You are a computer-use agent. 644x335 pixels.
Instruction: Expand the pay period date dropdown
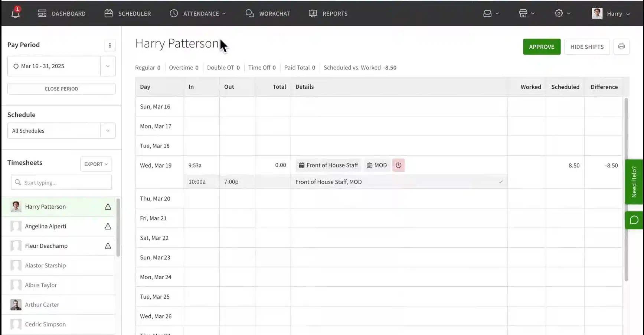[x=108, y=66]
